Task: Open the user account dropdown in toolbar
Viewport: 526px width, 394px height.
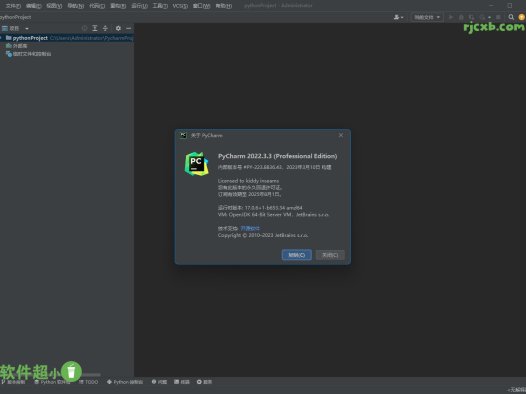Action: [x=399, y=17]
